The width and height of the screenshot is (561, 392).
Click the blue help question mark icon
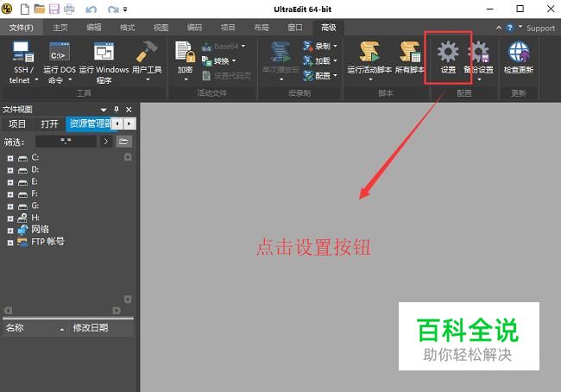[x=510, y=28]
